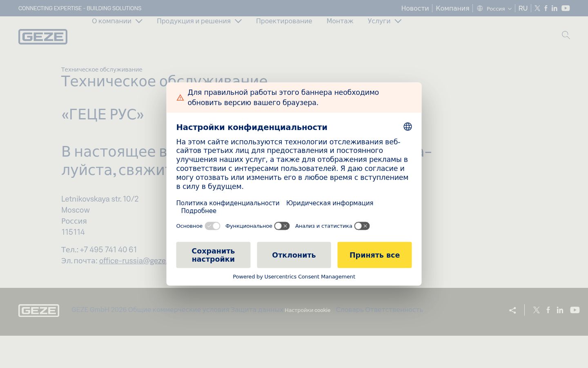588x368 pixels.
Task: Click the CONNECTING EXPERTISE tagline
Action: click(x=80, y=8)
